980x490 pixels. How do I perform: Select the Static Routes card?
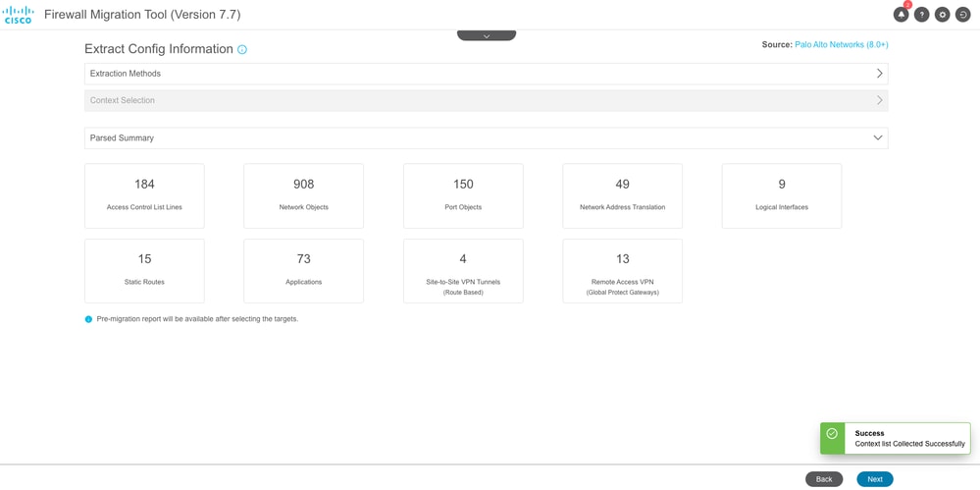pos(144,271)
